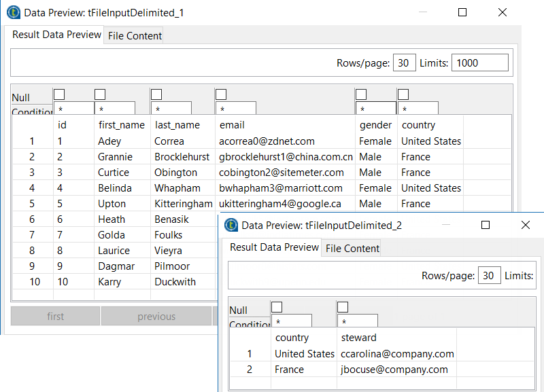The width and height of the screenshot is (544, 392).
Task: Close the tFileInputDelimited_2 preview window
Action: pos(525,225)
